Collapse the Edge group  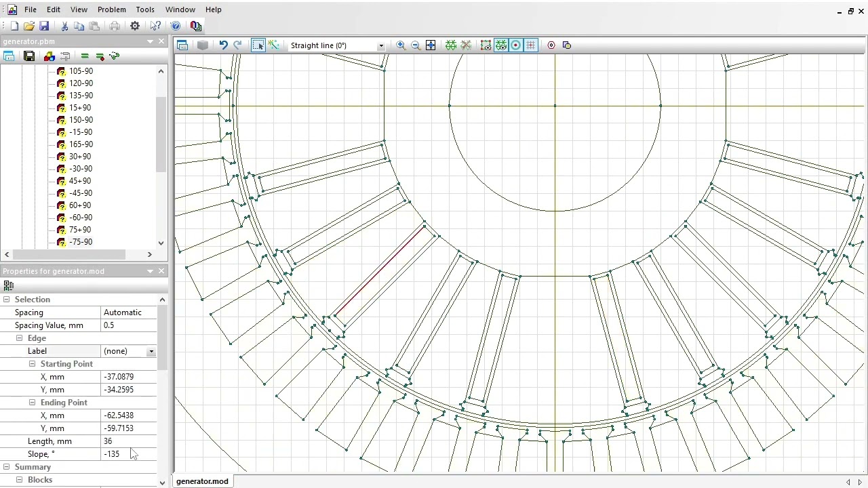click(19, 338)
